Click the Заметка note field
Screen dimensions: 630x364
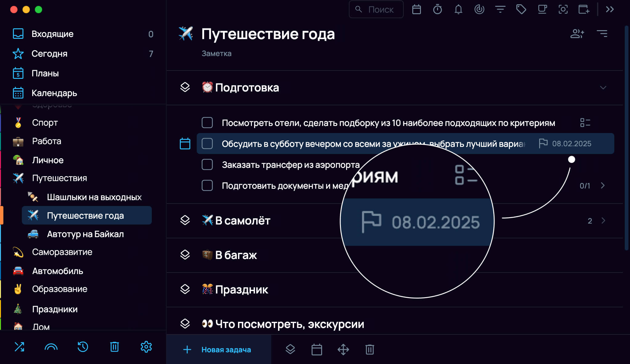[216, 54]
